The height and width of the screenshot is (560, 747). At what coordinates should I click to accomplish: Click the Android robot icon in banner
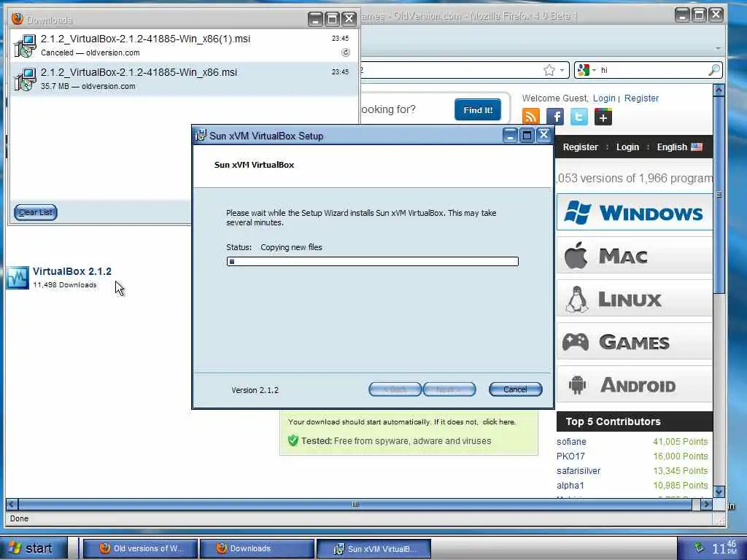tap(577, 385)
